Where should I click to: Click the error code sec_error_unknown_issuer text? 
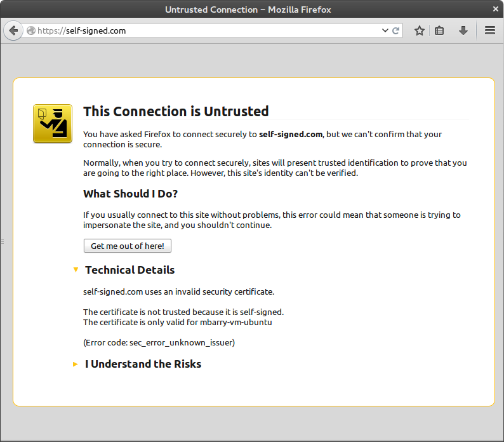(x=159, y=342)
